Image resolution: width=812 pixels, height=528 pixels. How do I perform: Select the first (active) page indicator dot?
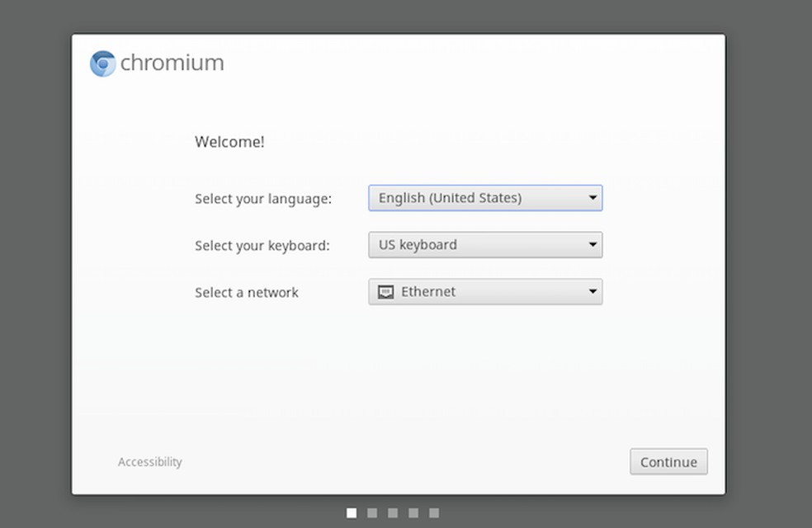coord(352,513)
